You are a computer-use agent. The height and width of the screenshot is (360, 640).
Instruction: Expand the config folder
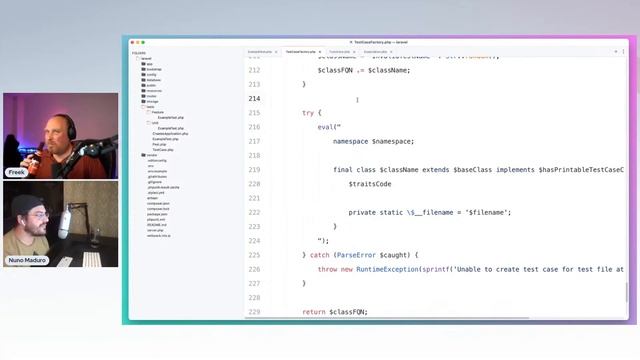(x=149, y=75)
